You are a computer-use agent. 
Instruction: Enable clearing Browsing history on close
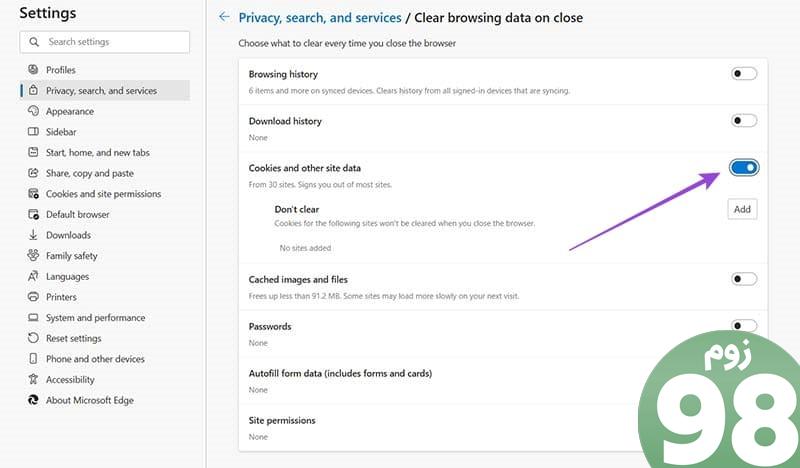[x=744, y=74]
